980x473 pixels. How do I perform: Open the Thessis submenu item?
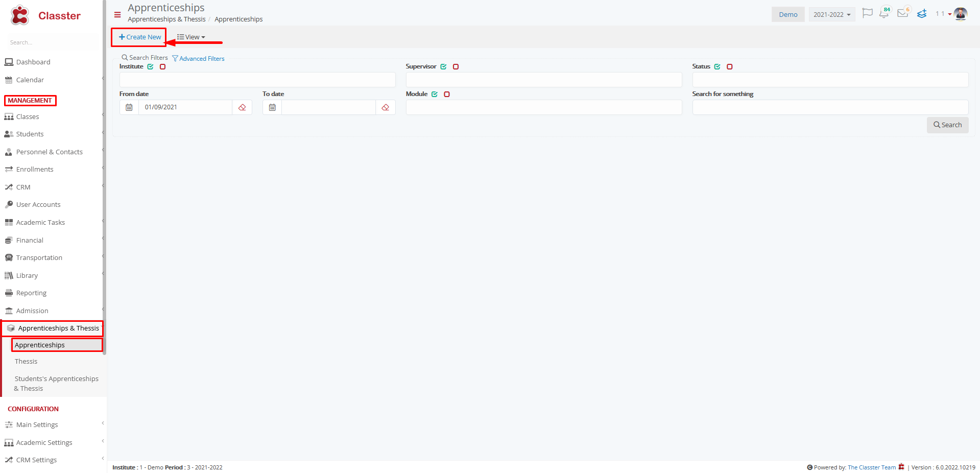click(x=26, y=361)
